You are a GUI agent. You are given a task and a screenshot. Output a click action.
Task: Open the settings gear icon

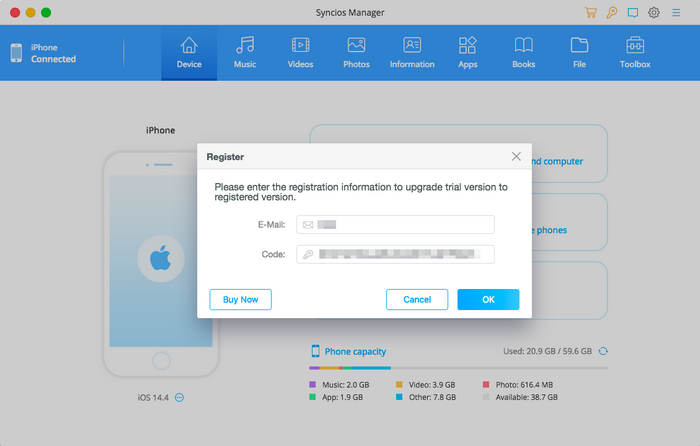click(x=654, y=13)
